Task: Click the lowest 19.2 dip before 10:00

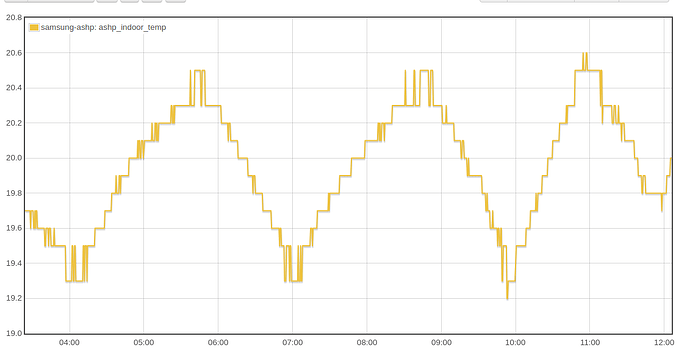Action: (507, 298)
